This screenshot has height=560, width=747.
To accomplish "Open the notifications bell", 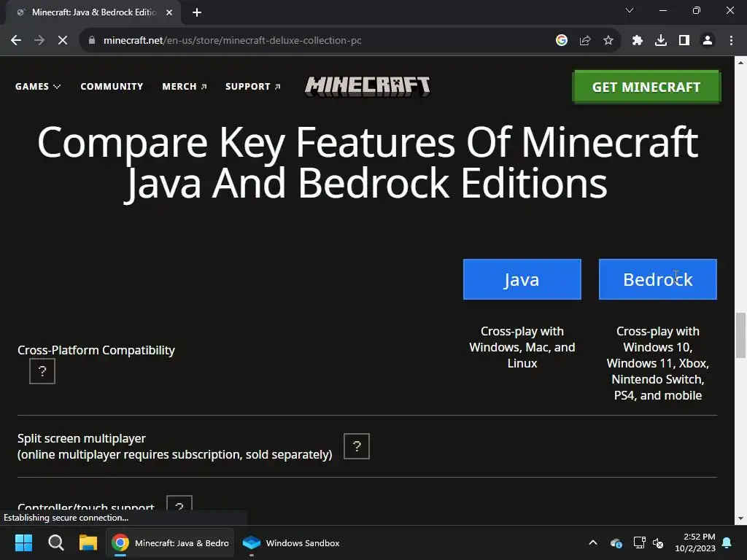I will [x=727, y=542].
